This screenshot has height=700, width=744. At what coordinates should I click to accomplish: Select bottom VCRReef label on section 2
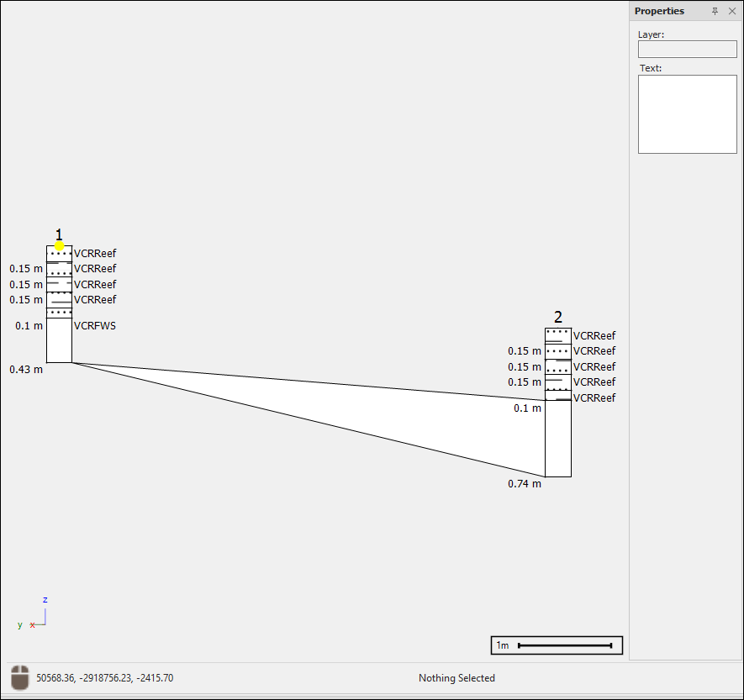point(594,398)
